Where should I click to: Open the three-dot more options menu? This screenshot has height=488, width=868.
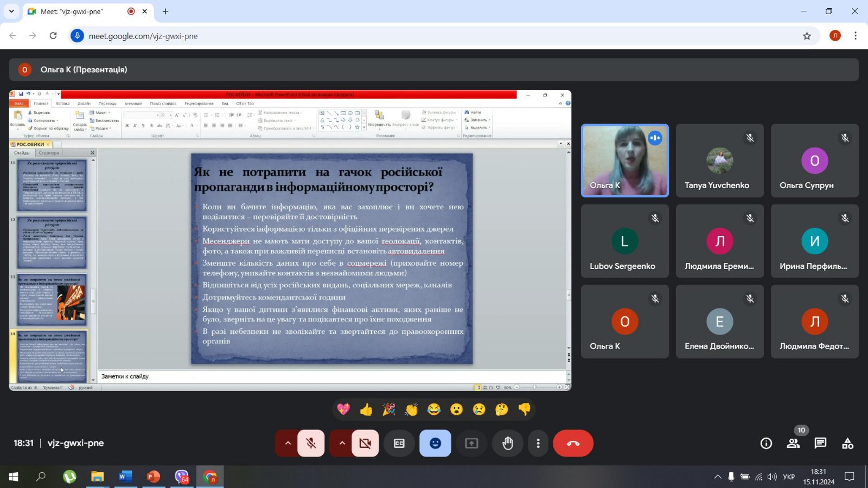[x=538, y=444]
